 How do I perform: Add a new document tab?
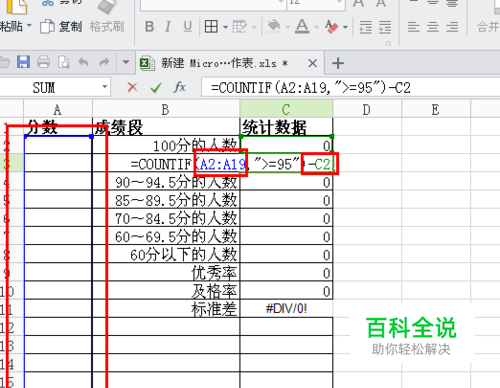[338, 63]
